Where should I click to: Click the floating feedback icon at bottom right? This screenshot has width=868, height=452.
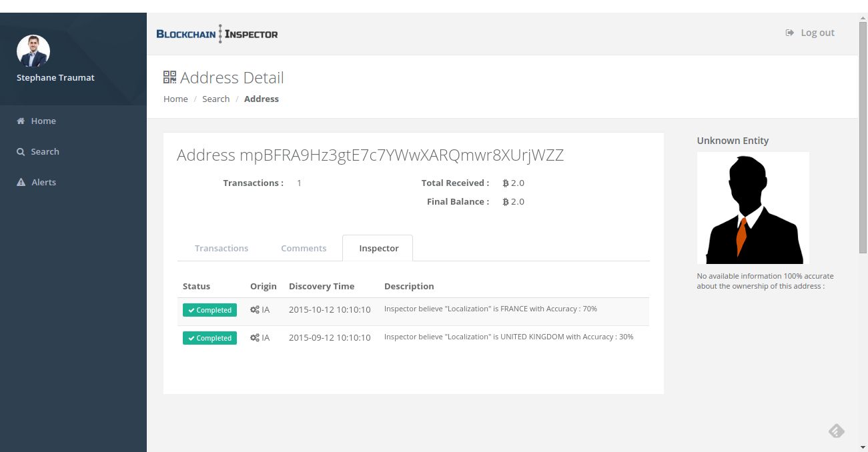pyautogui.click(x=836, y=431)
